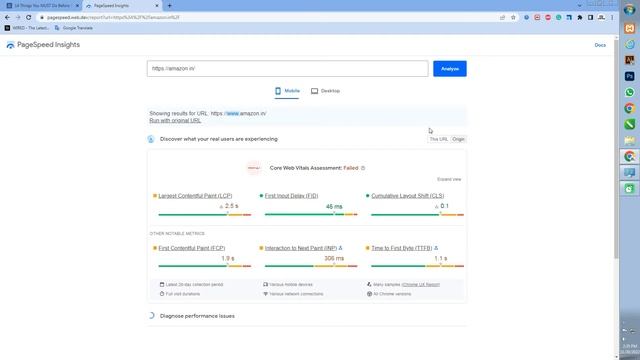This screenshot has width=640, height=360.
Task: Switch to the Mobile results tab
Action: point(287,91)
